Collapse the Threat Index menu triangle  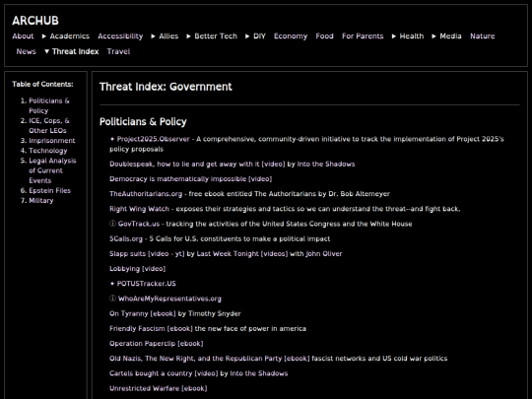point(47,51)
